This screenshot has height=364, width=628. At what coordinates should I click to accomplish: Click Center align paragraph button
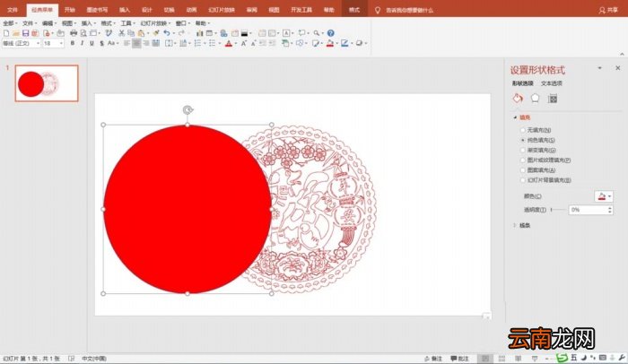coord(136,43)
